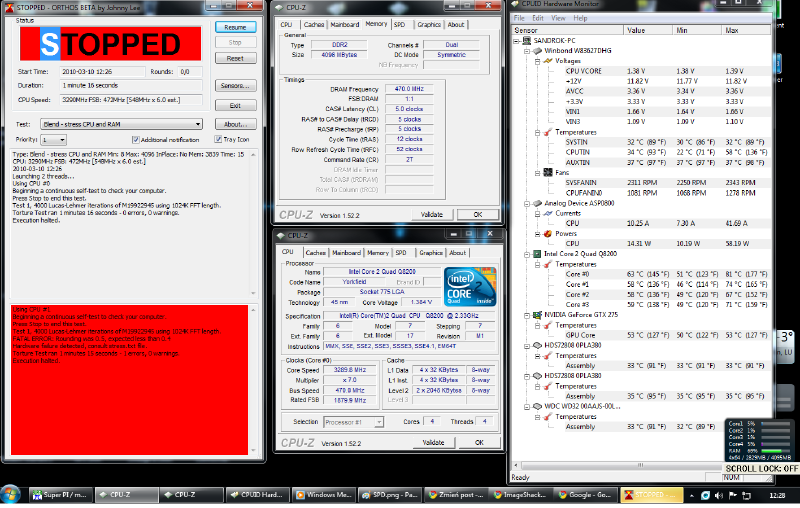Screen dimensions: 800x508
Task: Switch to Zmień post Chrome taskbar button
Action: [x=456, y=495]
